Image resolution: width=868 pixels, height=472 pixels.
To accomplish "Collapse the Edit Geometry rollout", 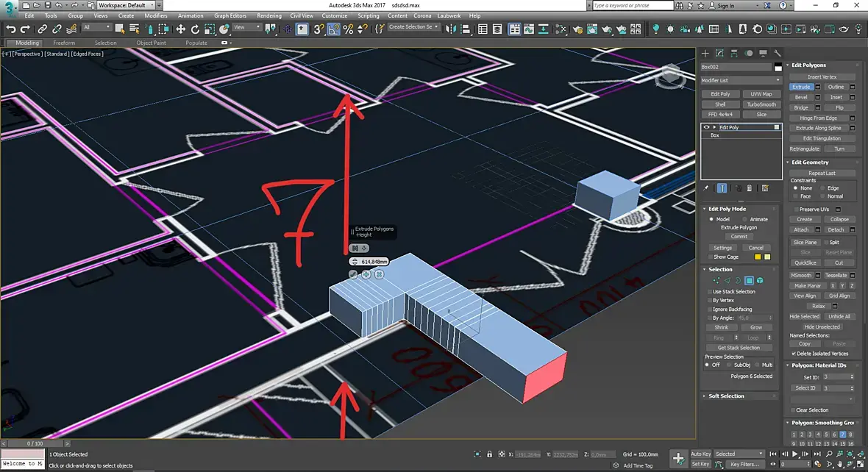I will (809, 162).
